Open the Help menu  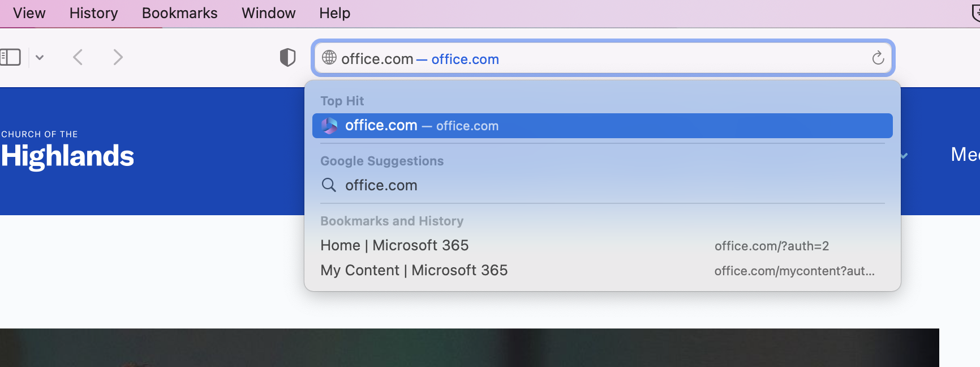[334, 13]
